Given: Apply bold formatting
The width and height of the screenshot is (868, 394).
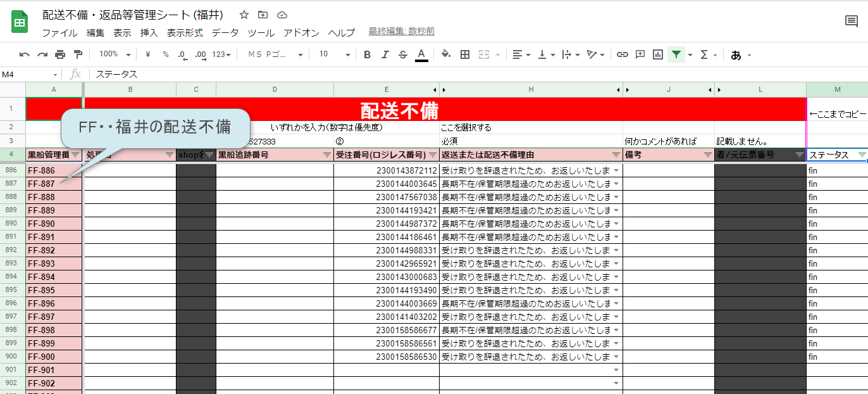Looking at the screenshot, I should pos(367,54).
